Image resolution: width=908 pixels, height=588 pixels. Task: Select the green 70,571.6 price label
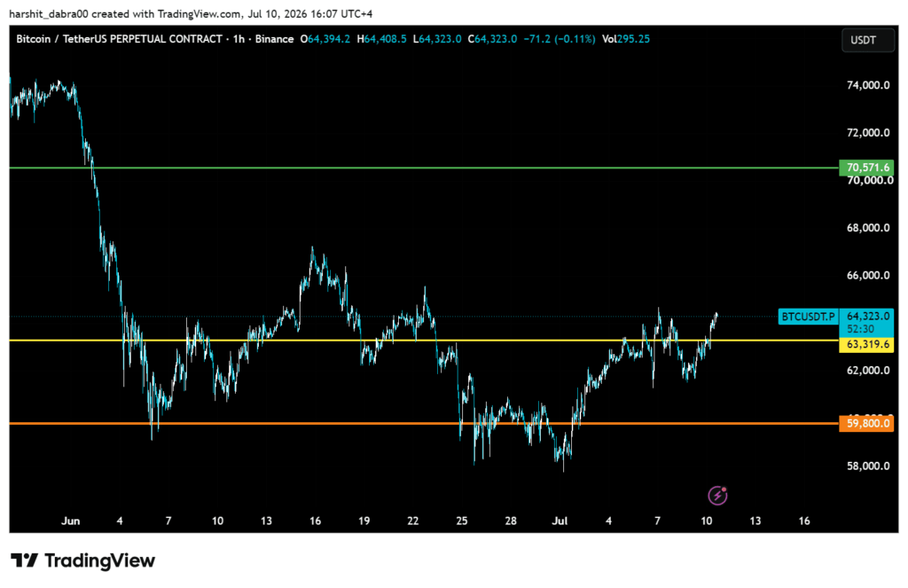(x=866, y=168)
